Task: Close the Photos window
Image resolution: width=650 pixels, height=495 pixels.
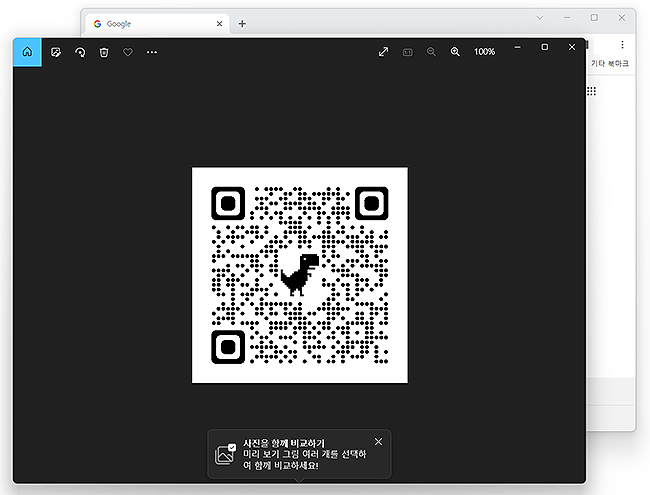Action: coord(572,47)
